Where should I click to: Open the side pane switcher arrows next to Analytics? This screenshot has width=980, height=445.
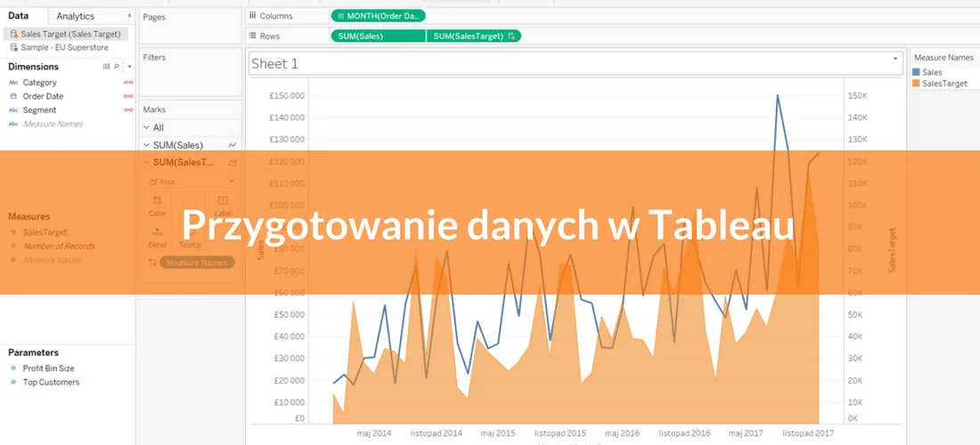(x=129, y=16)
